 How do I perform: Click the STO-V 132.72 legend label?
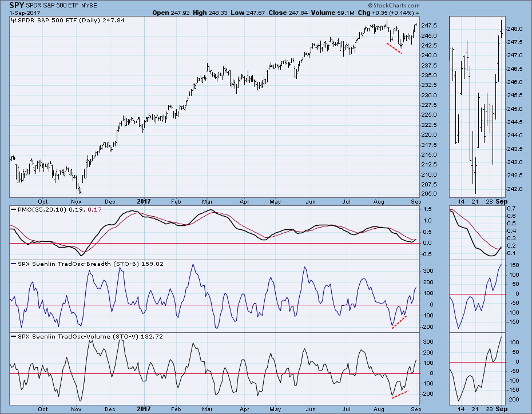(x=90, y=336)
